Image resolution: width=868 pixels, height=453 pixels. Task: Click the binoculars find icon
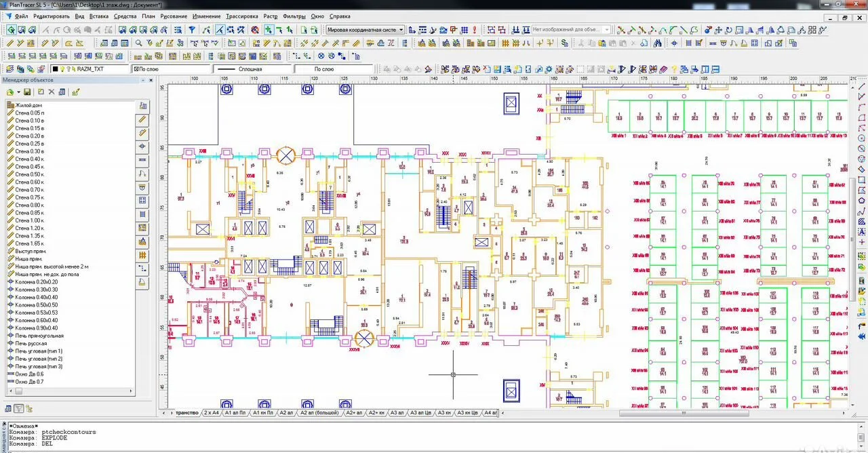657,42
